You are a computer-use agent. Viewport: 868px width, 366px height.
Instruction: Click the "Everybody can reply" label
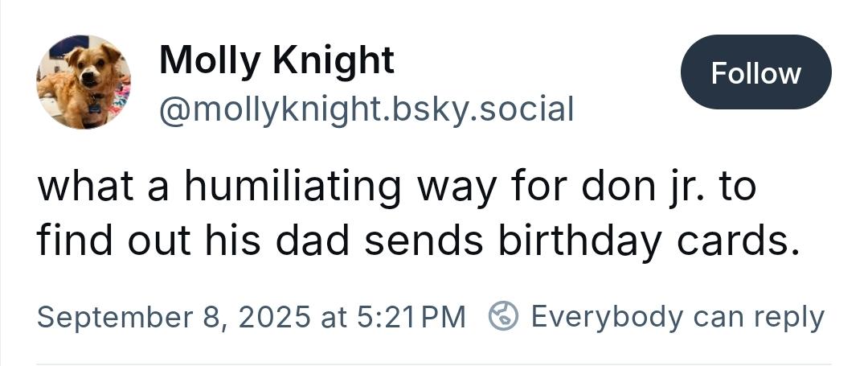(677, 316)
